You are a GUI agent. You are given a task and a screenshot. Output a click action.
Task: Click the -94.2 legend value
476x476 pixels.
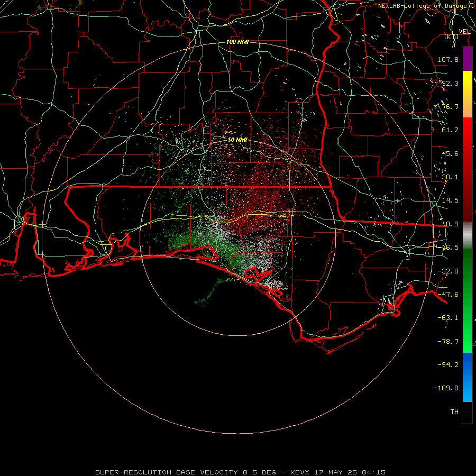(448, 364)
